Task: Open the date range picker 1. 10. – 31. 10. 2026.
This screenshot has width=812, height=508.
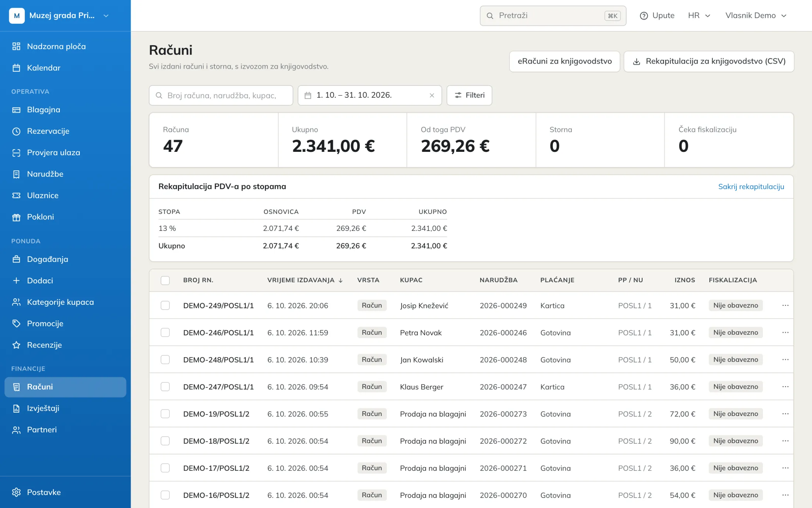Action: pos(369,95)
